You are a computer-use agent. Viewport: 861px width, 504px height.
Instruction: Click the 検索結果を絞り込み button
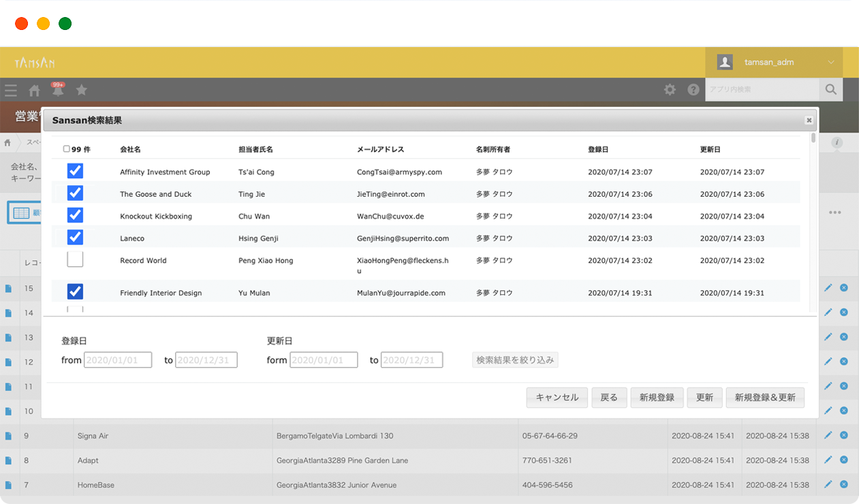pyautogui.click(x=515, y=360)
